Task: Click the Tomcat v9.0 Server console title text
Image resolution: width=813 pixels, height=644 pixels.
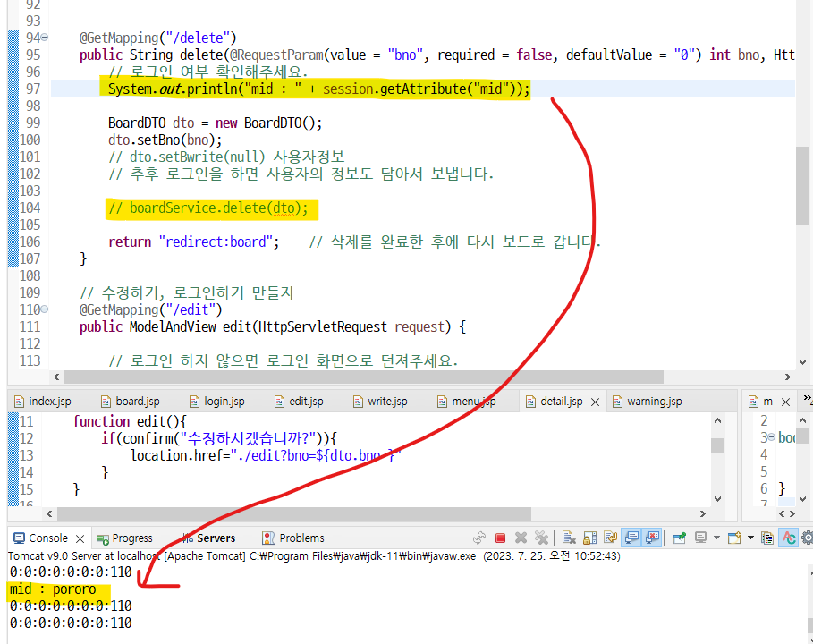Action: tap(314, 555)
